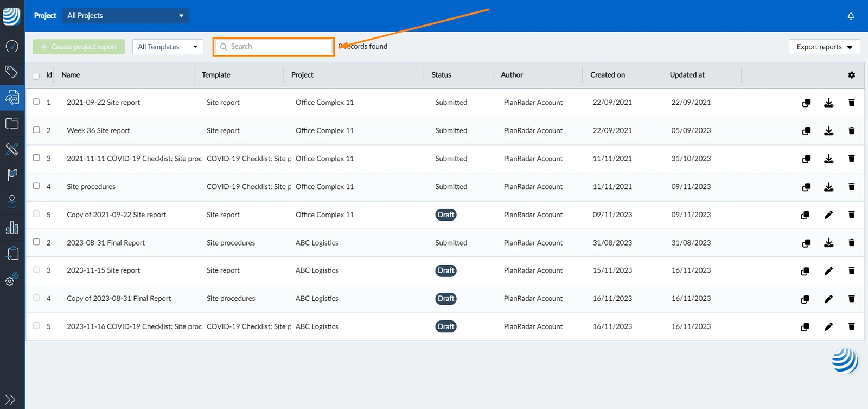The width and height of the screenshot is (868, 409).
Task: Duplicate the 2021-09-22 Site report
Action: (x=806, y=103)
